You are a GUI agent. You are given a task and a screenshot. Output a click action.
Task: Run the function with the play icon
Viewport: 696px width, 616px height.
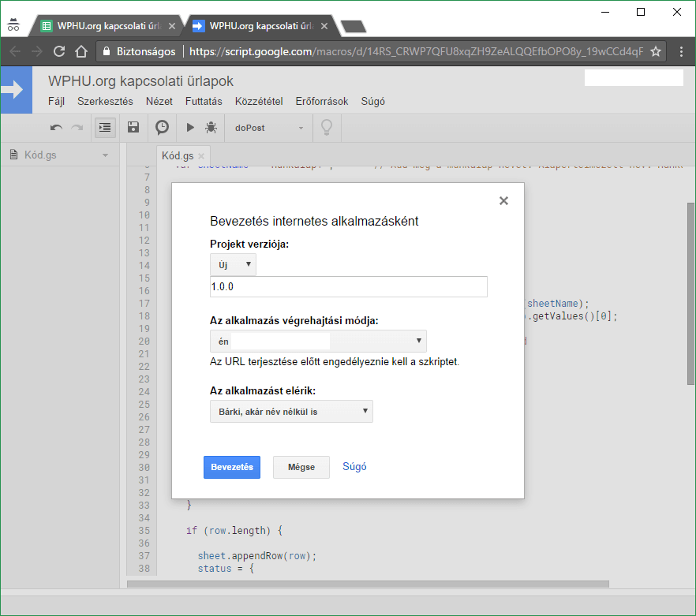coord(190,127)
